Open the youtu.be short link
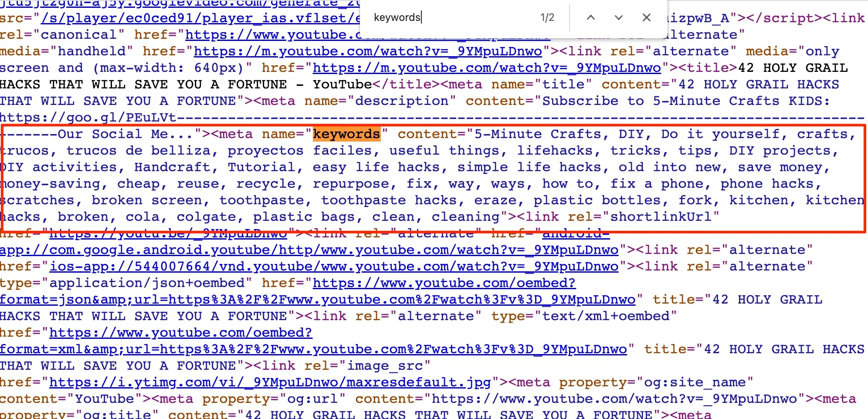This screenshot has height=419, width=868. [168, 234]
